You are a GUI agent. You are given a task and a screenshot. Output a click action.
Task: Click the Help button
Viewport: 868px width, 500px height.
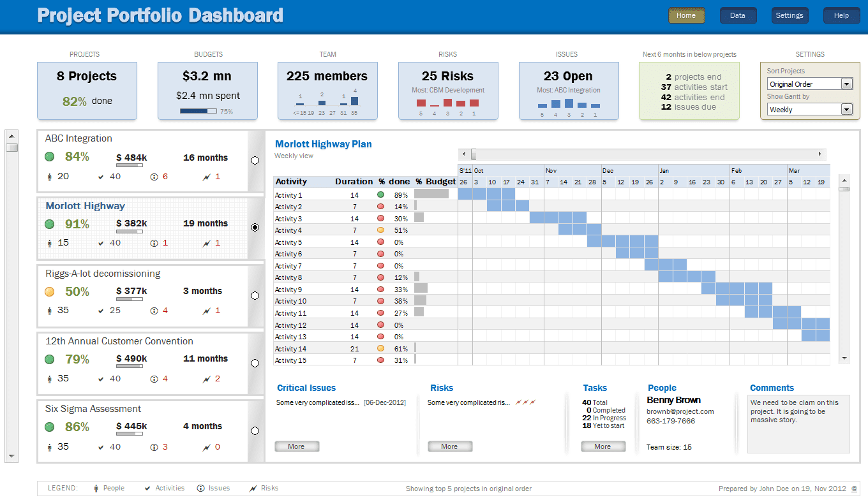tap(841, 15)
